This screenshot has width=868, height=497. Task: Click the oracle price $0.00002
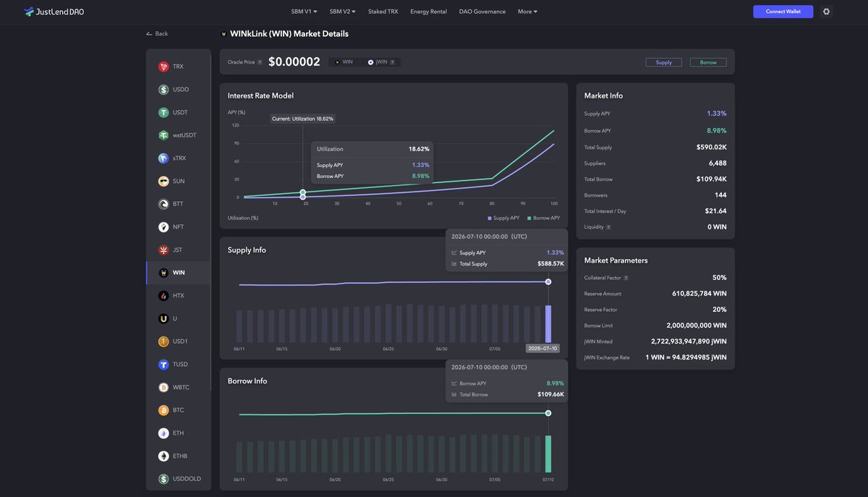coord(294,62)
